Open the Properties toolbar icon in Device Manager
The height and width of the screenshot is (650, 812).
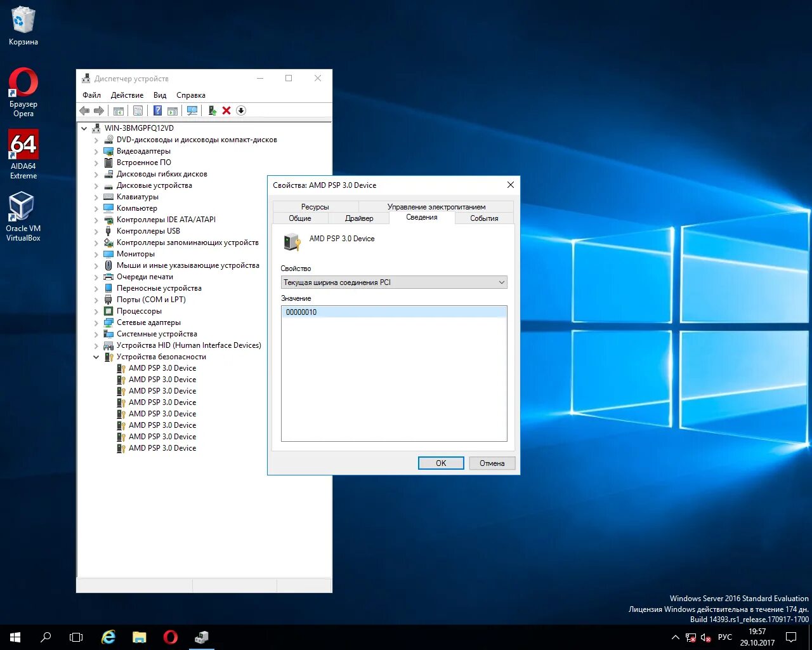click(x=138, y=110)
